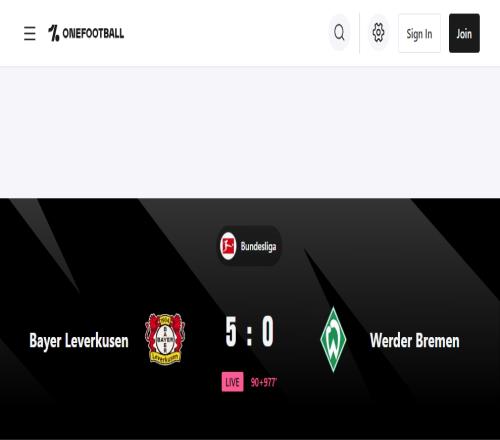Click the OneFootball logo mark

pos(54,33)
